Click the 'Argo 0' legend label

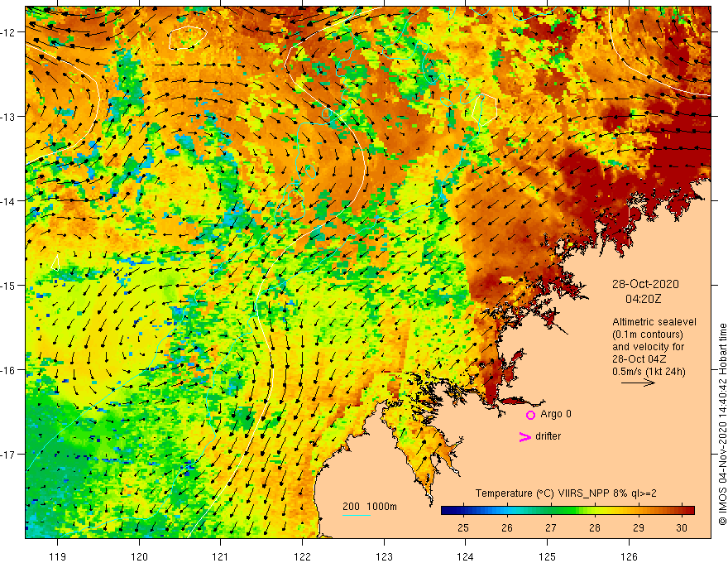pyautogui.click(x=556, y=414)
